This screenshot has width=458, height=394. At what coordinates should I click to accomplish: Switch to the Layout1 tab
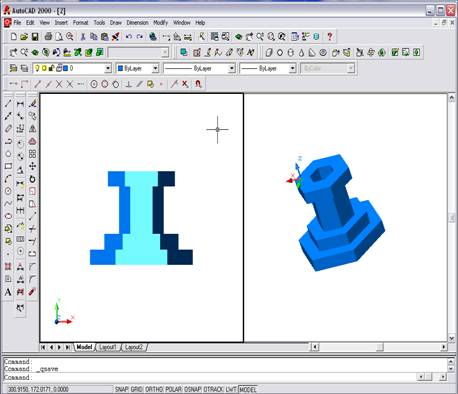(108, 347)
